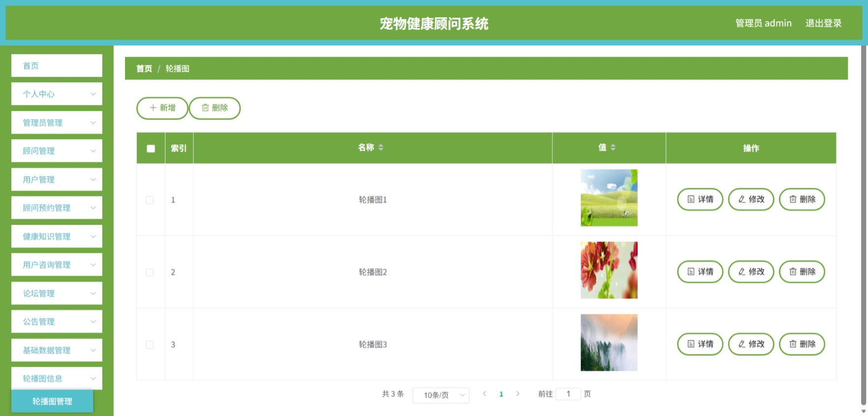Click 删除 for 轮播图2 row

click(802, 272)
